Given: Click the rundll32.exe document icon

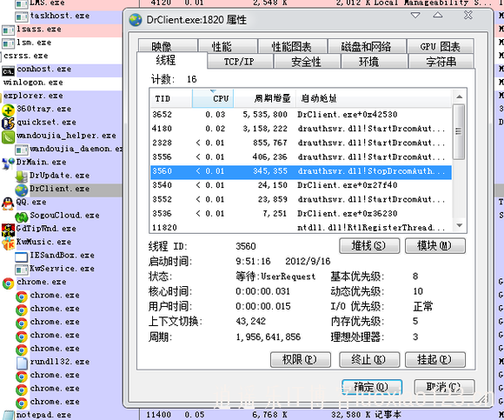Looking at the screenshot, I should pos(22,363).
